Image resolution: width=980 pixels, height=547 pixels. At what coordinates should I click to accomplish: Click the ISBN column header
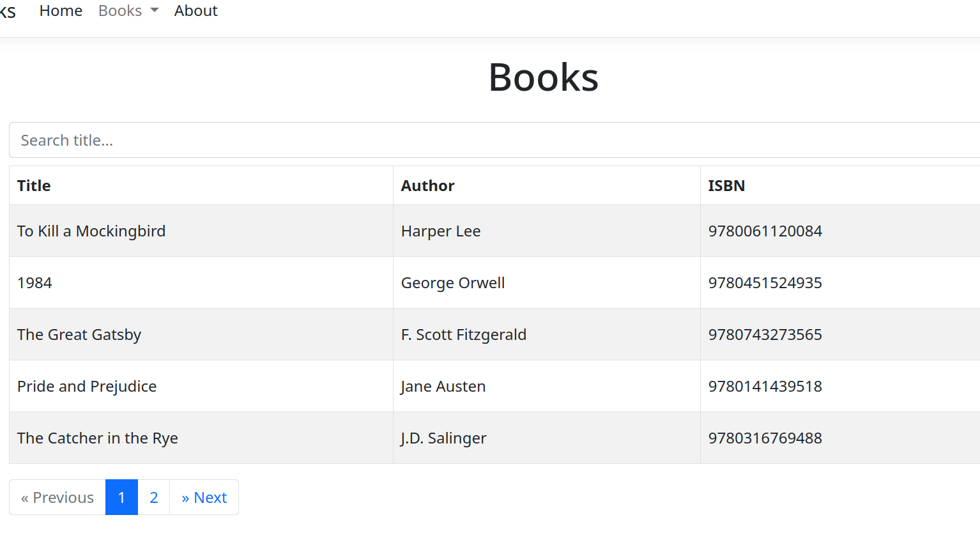click(726, 186)
